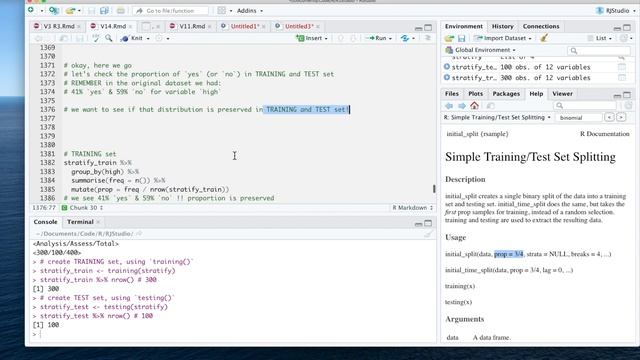The image size is (640, 360).
Task: Clear environment objects with broom icon
Action: (544, 38)
